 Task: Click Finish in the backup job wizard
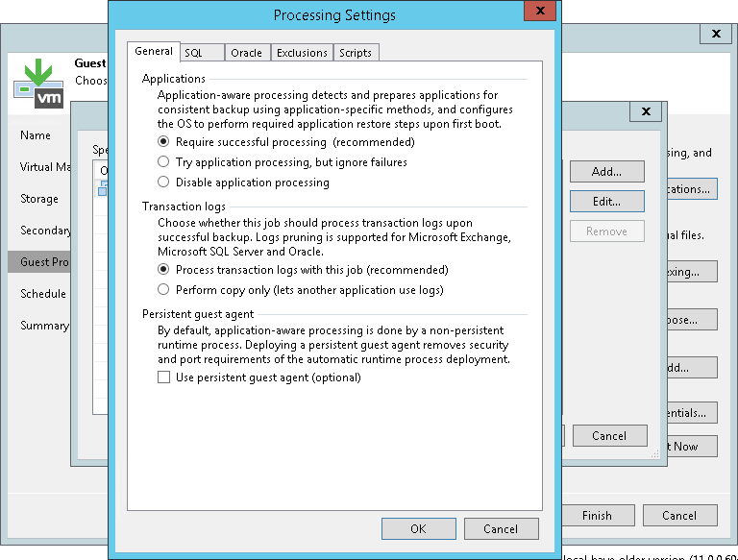pos(598,515)
